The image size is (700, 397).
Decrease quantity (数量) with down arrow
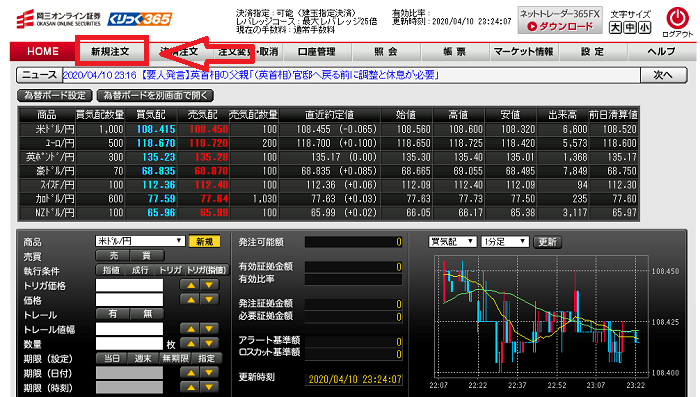(x=209, y=343)
